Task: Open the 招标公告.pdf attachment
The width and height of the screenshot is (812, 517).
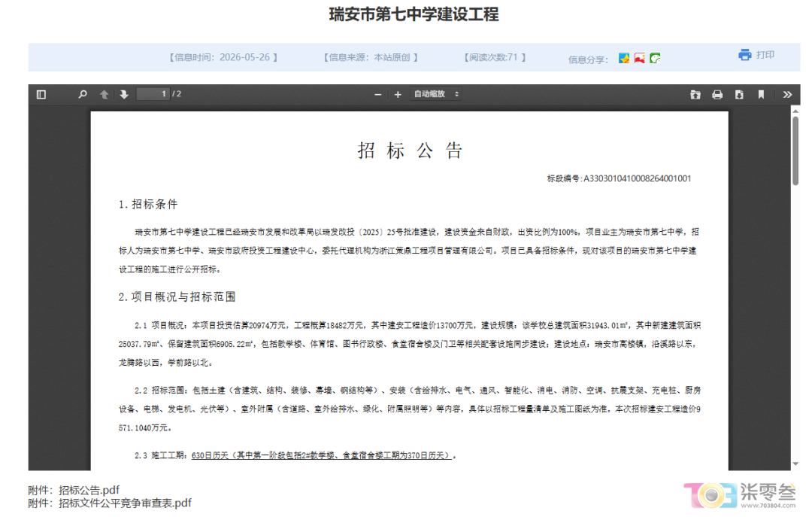Action: tap(89, 490)
